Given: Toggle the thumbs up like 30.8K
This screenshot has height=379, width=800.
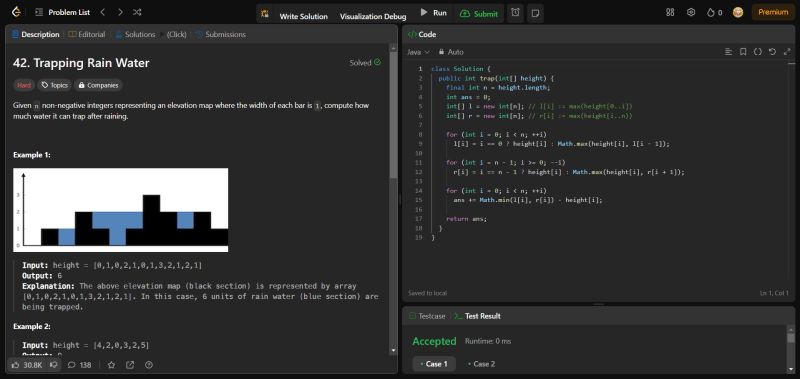Looking at the screenshot, I should click(27, 365).
